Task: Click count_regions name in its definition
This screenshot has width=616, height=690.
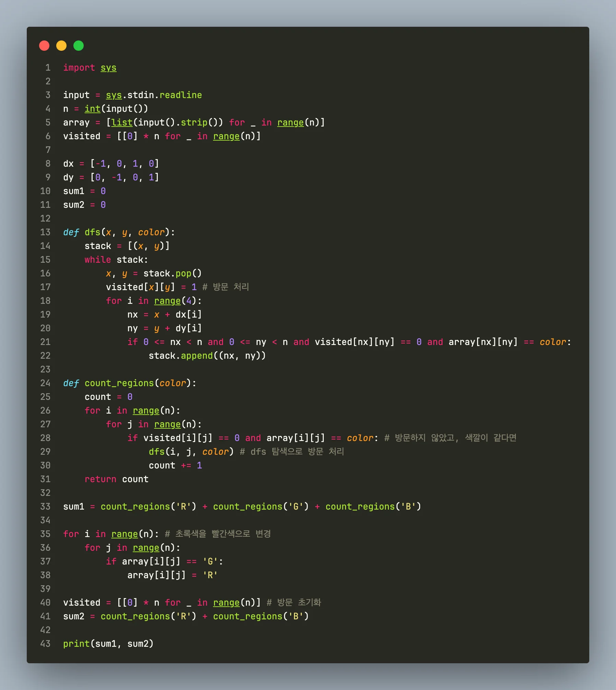Action: (x=119, y=383)
